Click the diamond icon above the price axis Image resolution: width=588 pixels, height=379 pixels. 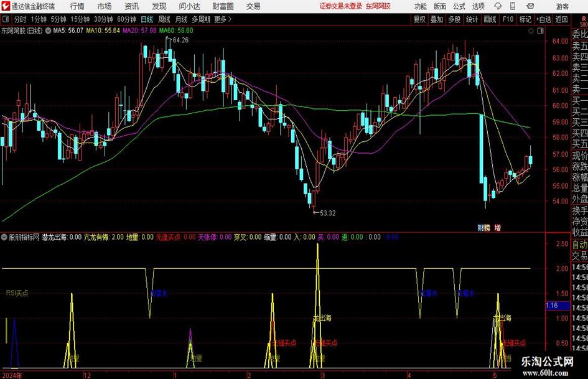point(531,31)
